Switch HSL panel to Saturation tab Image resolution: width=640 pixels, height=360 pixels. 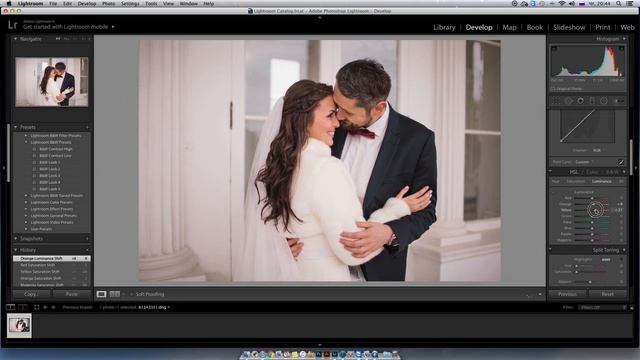click(x=576, y=181)
